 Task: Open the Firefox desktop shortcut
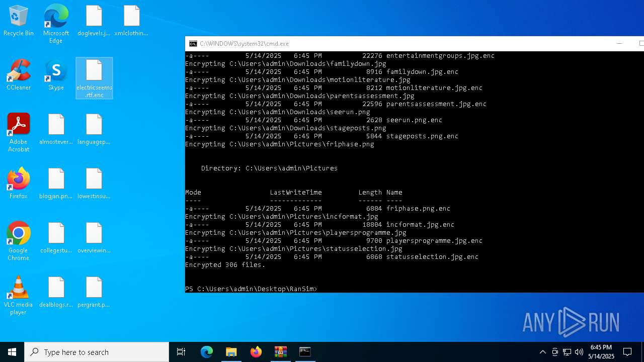tap(19, 184)
